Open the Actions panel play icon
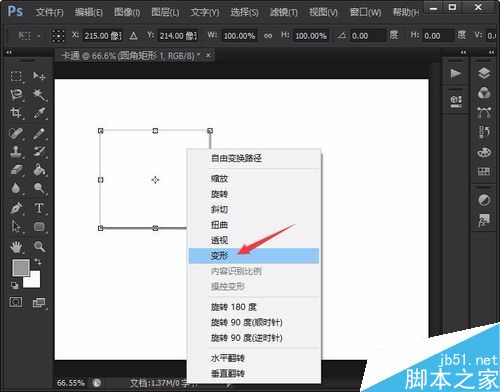500x392 pixels. tap(455, 73)
